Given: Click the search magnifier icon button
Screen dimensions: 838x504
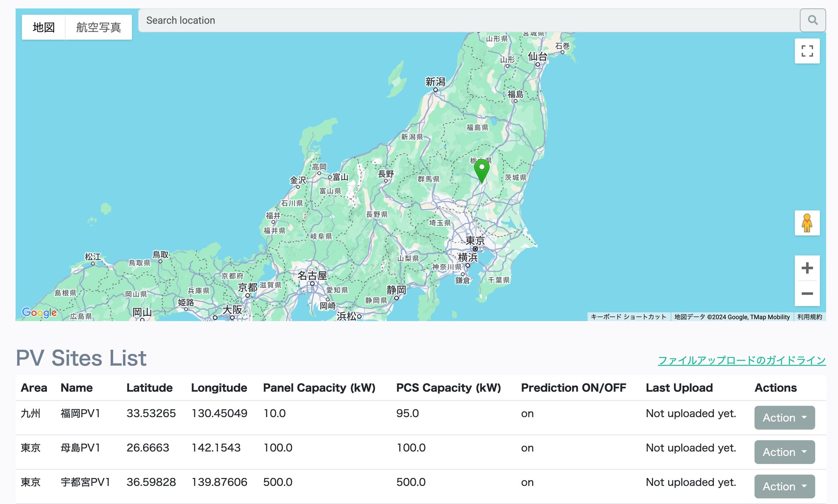Looking at the screenshot, I should point(812,20).
